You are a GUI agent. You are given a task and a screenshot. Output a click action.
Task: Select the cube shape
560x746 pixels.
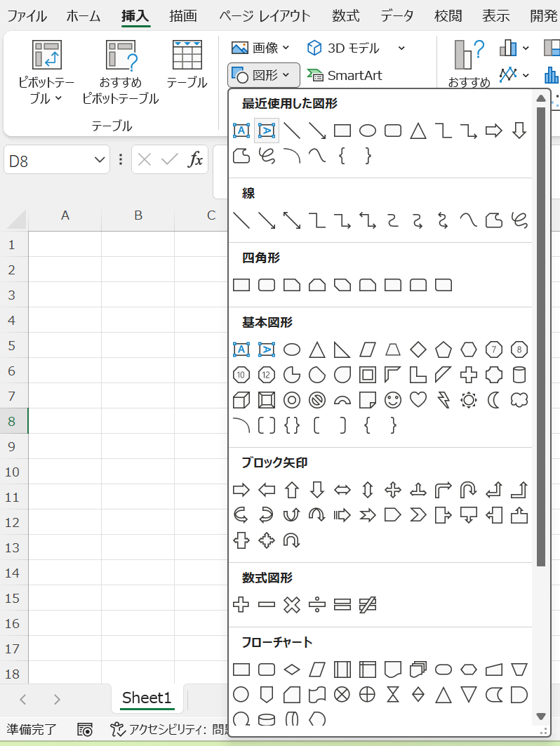pyautogui.click(x=241, y=400)
